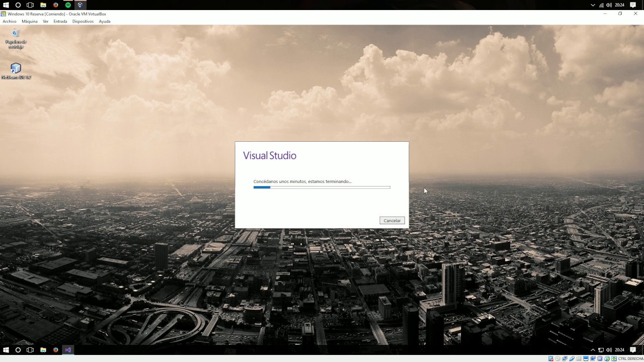
Task: Expand hidden tray icons in guest taskbar
Action: click(593, 350)
